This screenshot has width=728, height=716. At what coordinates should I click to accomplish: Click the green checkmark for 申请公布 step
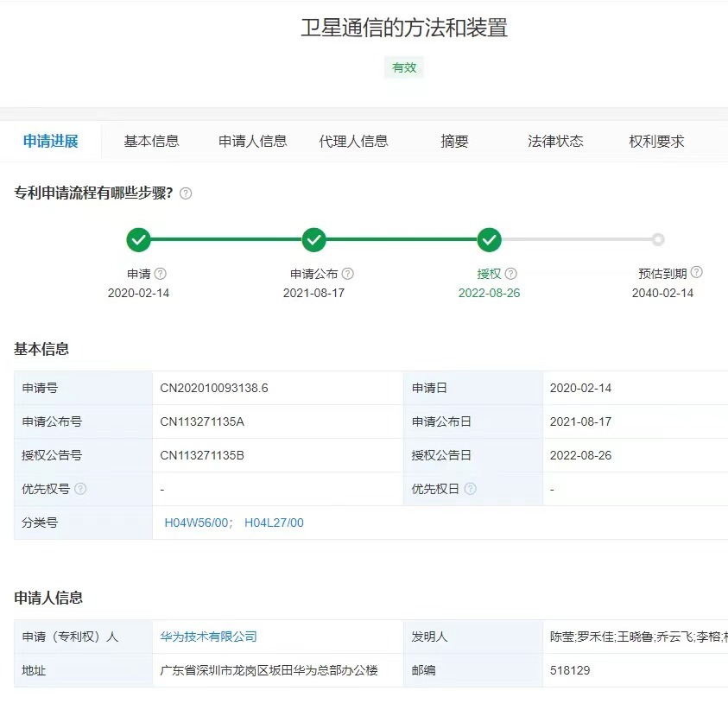pyautogui.click(x=314, y=239)
